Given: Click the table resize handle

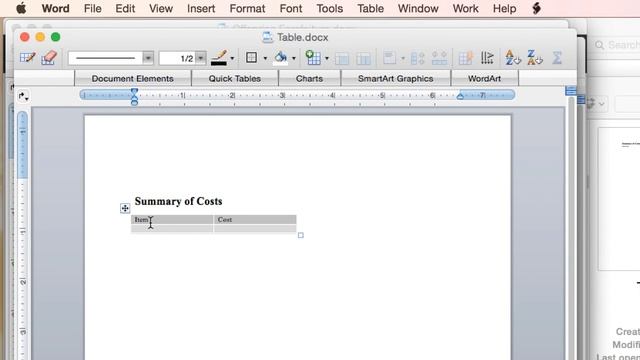Looking at the screenshot, I should coord(301,235).
